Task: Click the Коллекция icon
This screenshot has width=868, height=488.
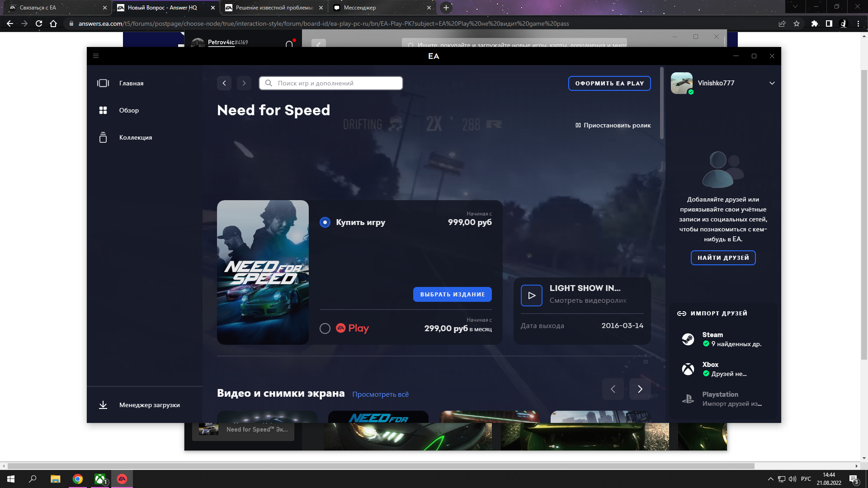Action: point(103,137)
